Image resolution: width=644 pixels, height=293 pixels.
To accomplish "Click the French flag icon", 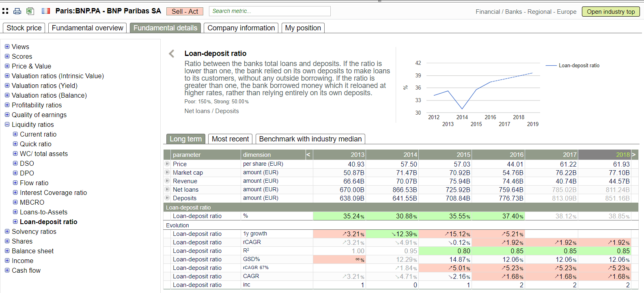I will [x=46, y=11].
